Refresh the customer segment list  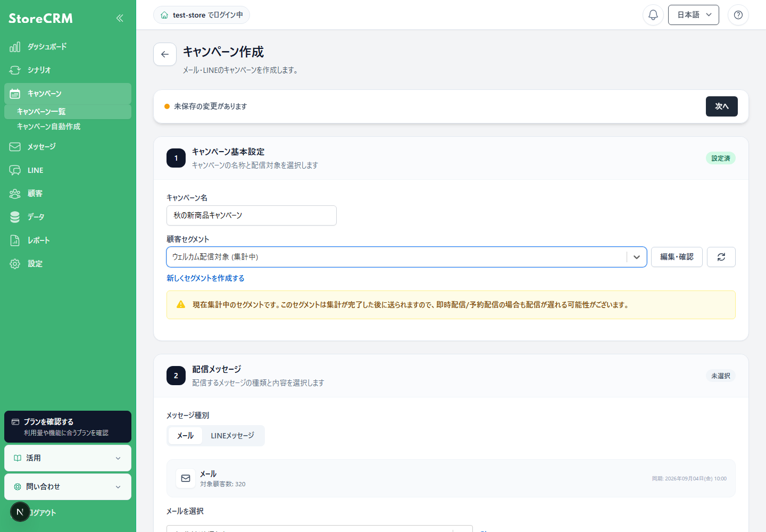coord(721,257)
